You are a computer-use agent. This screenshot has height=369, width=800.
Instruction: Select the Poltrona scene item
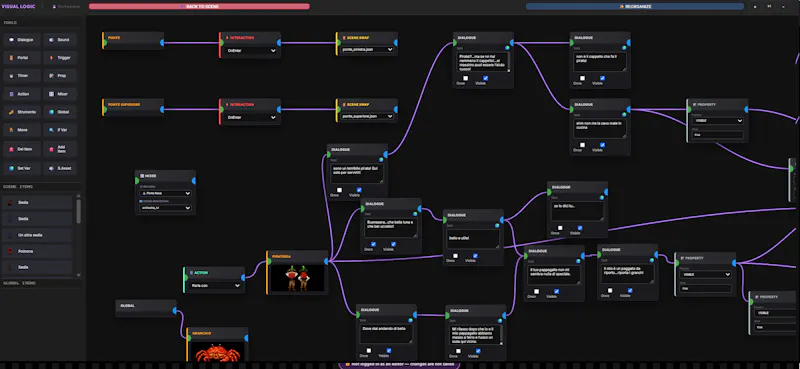tap(38, 251)
